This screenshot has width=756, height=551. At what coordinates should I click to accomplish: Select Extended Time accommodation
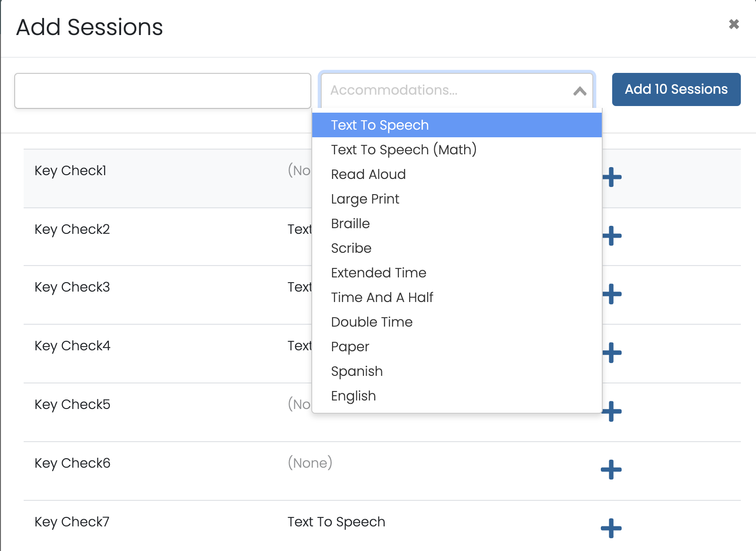[x=378, y=273]
